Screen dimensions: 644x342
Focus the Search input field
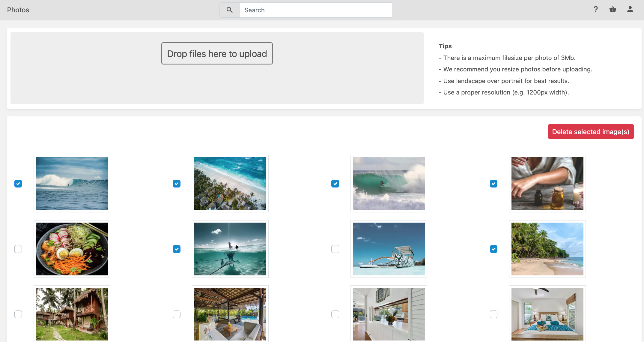(316, 10)
